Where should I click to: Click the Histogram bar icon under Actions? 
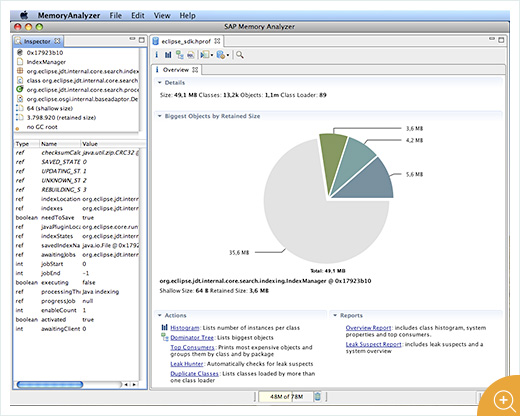pyautogui.click(x=164, y=328)
